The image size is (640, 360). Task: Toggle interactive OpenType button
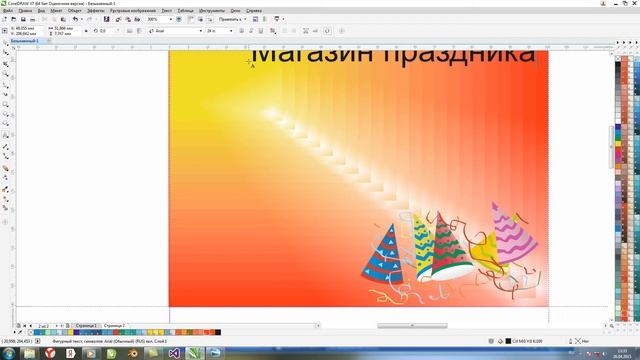coord(327,31)
